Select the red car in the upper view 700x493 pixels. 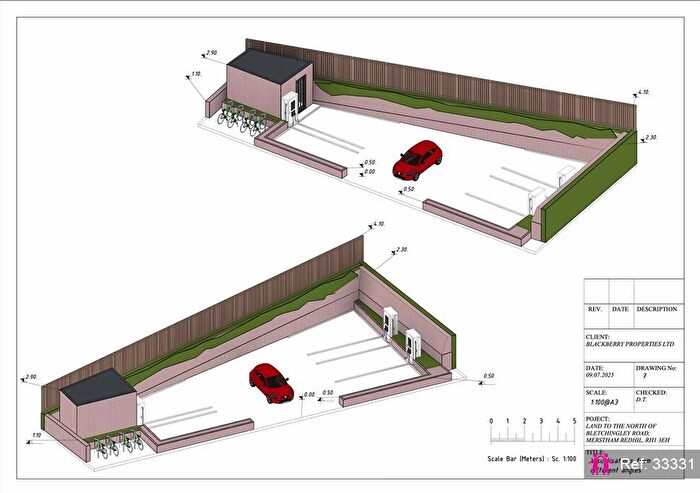[x=417, y=156]
